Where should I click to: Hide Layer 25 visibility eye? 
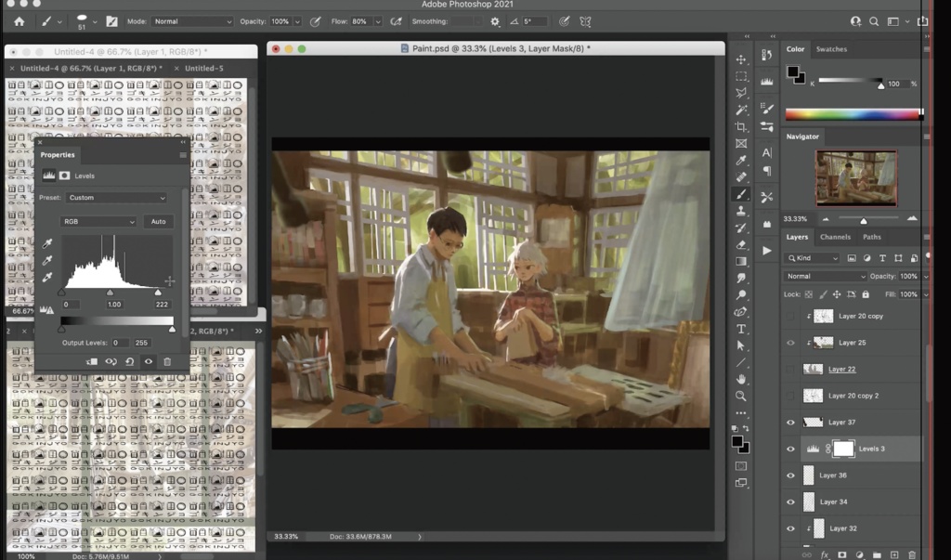pos(790,343)
